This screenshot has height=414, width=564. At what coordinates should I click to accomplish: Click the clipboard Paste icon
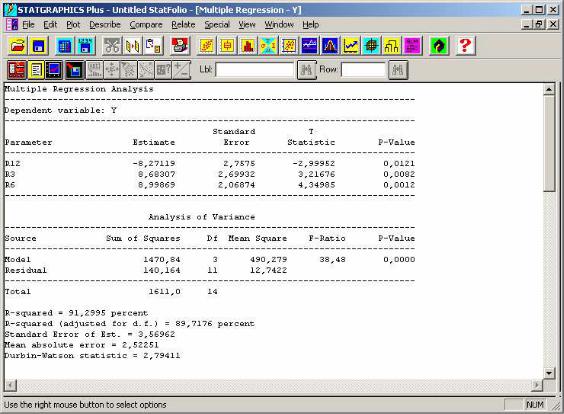153,46
